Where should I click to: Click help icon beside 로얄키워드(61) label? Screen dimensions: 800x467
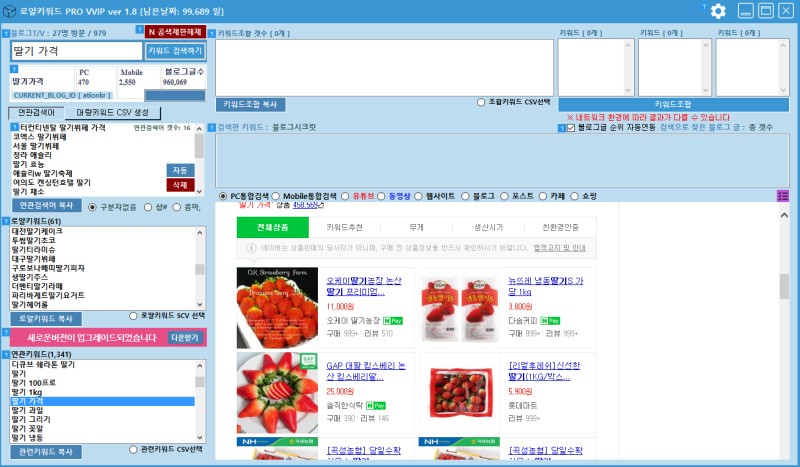click(x=6, y=221)
